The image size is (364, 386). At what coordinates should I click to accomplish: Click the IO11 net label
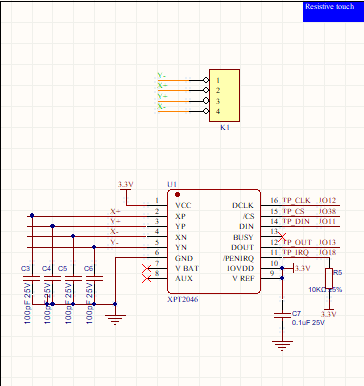click(327, 221)
